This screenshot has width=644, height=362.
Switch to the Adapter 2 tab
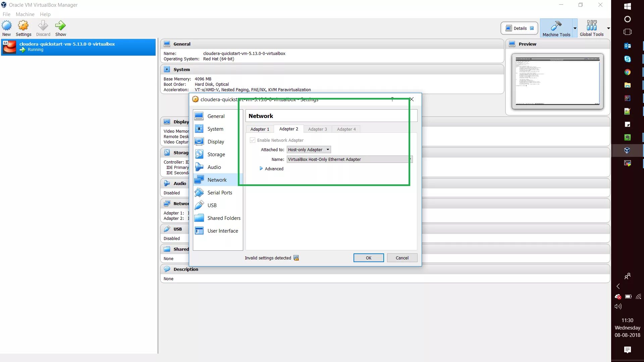pos(288,129)
